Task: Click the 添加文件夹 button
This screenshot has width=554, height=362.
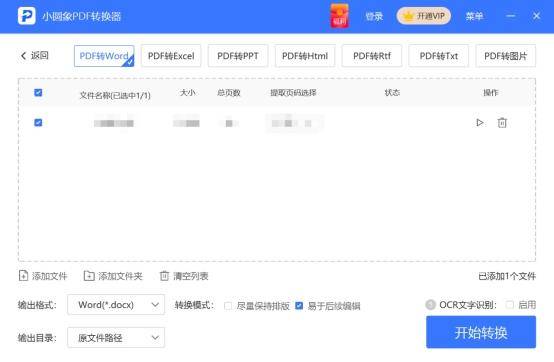Action: (113, 276)
